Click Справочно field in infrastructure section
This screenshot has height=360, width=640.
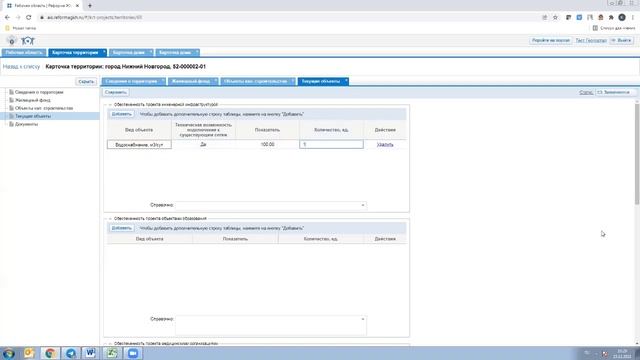(271, 205)
